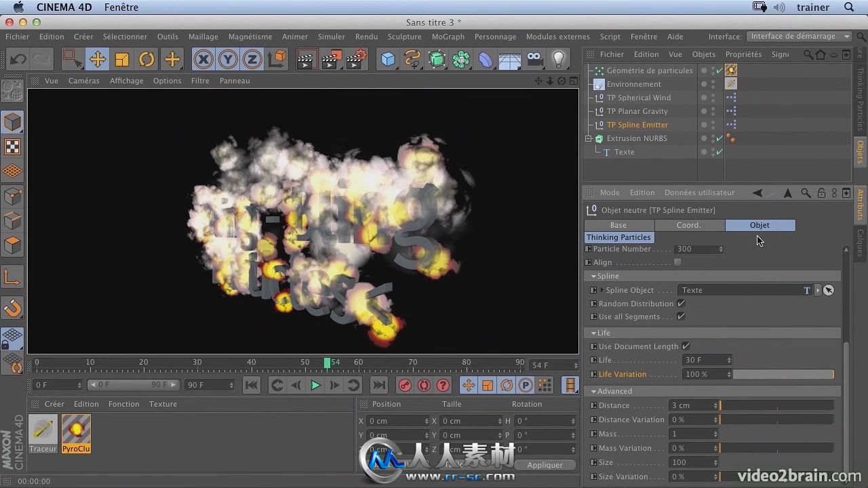
Task: Click the Thinking Particles button
Action: coord(618,237)
